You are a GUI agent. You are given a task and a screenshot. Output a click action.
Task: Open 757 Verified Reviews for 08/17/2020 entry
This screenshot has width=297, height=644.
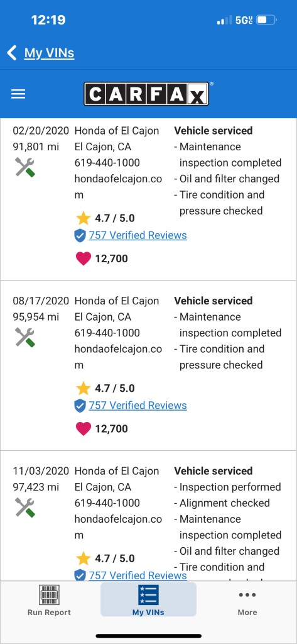138,406
